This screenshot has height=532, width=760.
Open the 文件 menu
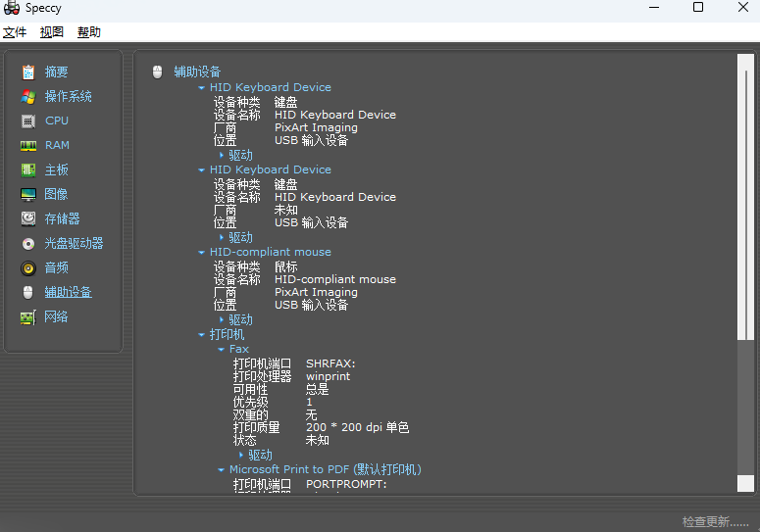pos(15,32)
